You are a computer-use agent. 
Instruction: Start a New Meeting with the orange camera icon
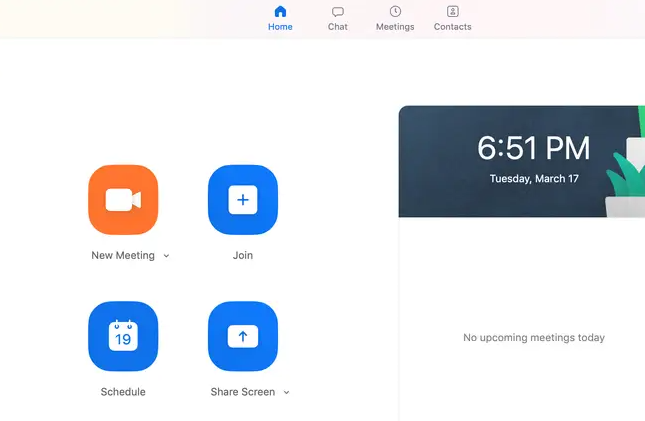tap(123, 200)
